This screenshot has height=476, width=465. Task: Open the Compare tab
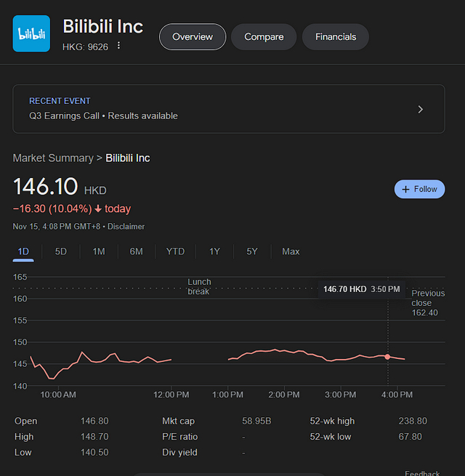click(264, 36)
